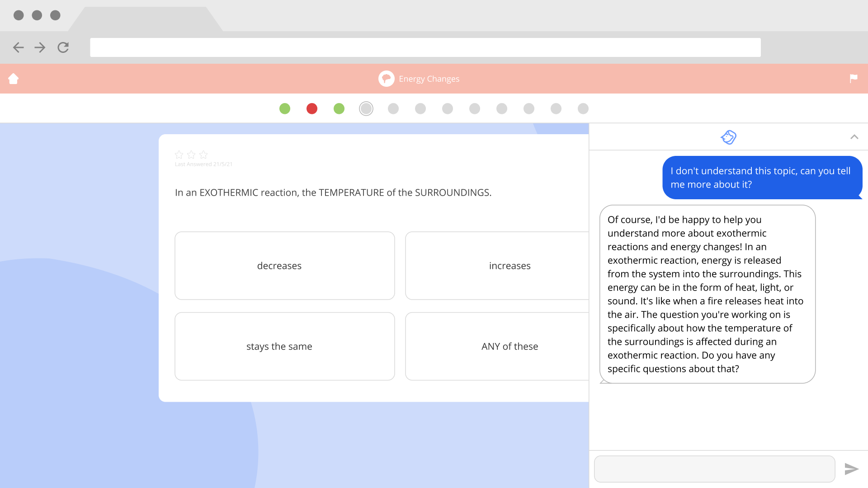Click the flag icon to report question
868x488 pixels.
854,79
